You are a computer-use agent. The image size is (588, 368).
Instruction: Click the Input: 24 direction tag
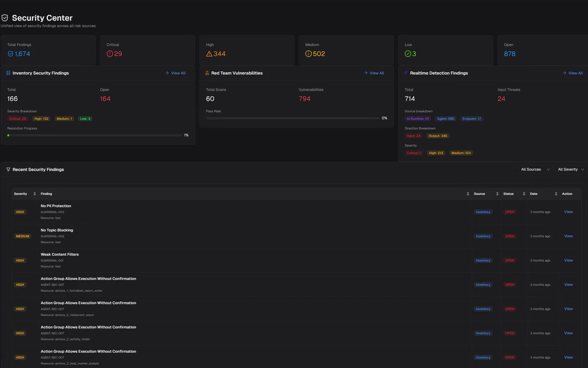point(413,136)
